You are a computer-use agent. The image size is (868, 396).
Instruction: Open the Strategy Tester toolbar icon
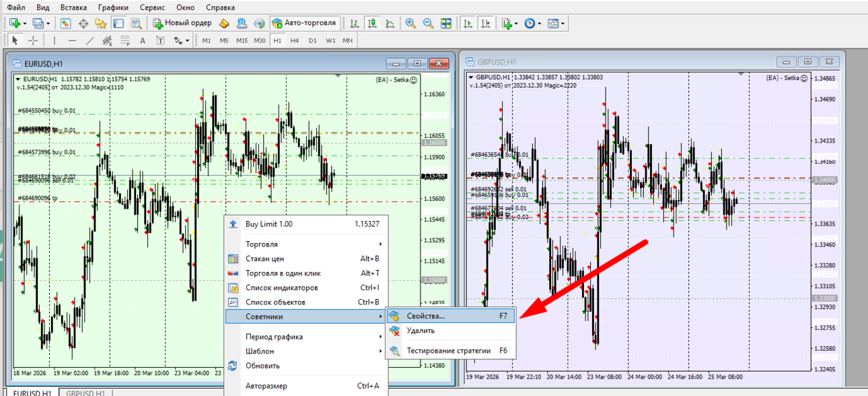click(136, 23)
